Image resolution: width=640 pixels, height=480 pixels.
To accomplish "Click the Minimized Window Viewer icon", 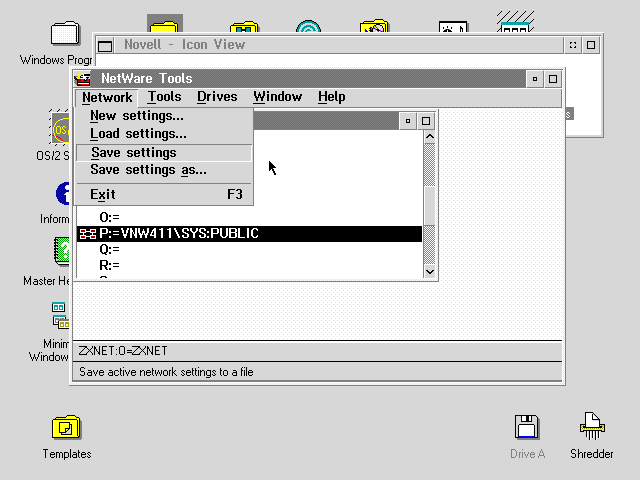I will (60, 316).
